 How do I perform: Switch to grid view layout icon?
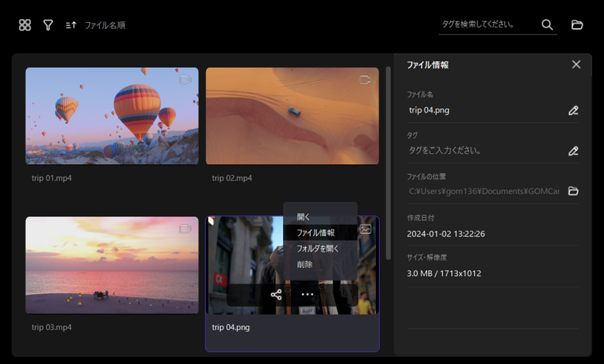click(25, 25)
